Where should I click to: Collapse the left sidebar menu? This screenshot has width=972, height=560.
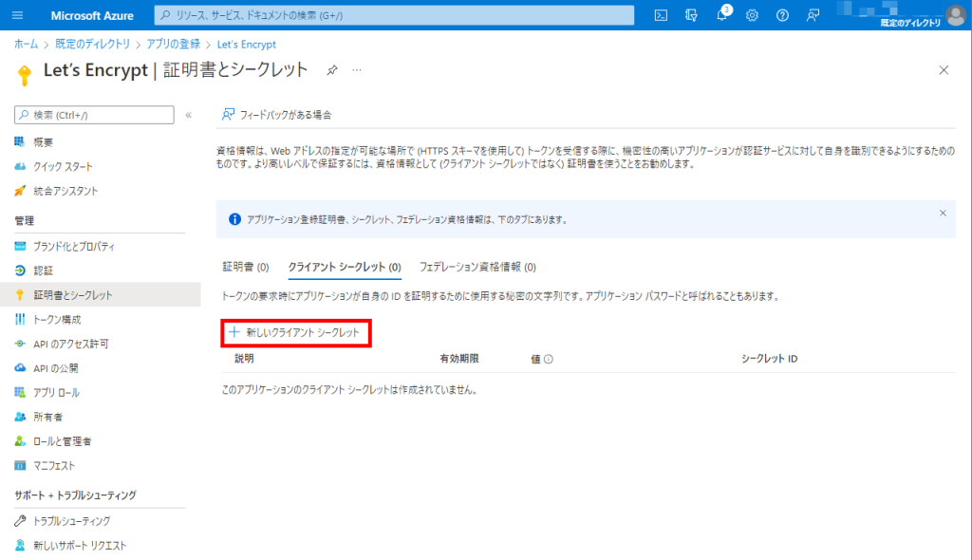(x=189, y=115)
